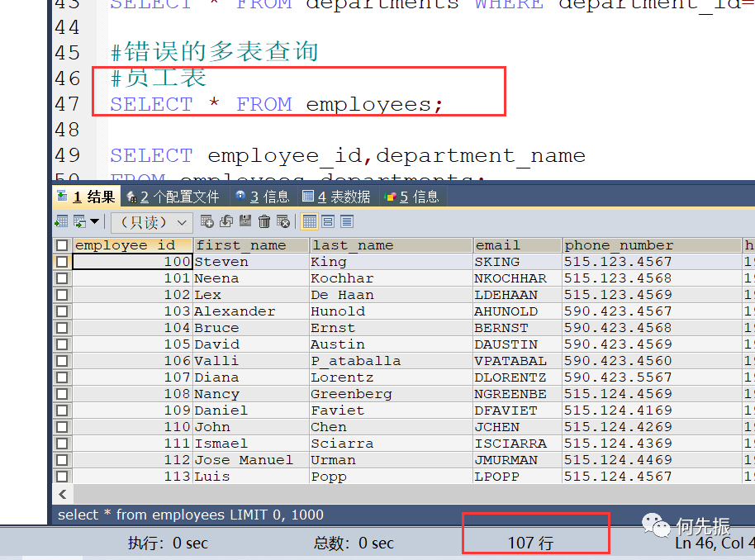Select the last name cell Sciarra

click(391, 443)
